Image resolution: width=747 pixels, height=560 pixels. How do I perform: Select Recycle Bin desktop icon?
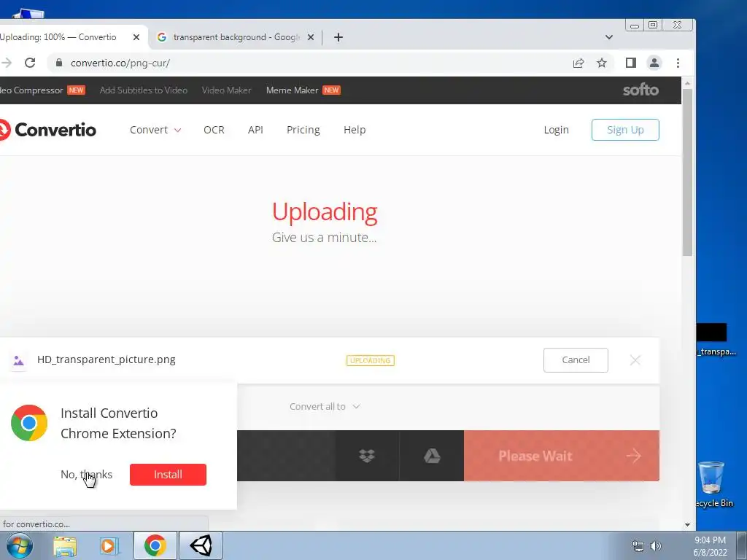pos(713,485)
